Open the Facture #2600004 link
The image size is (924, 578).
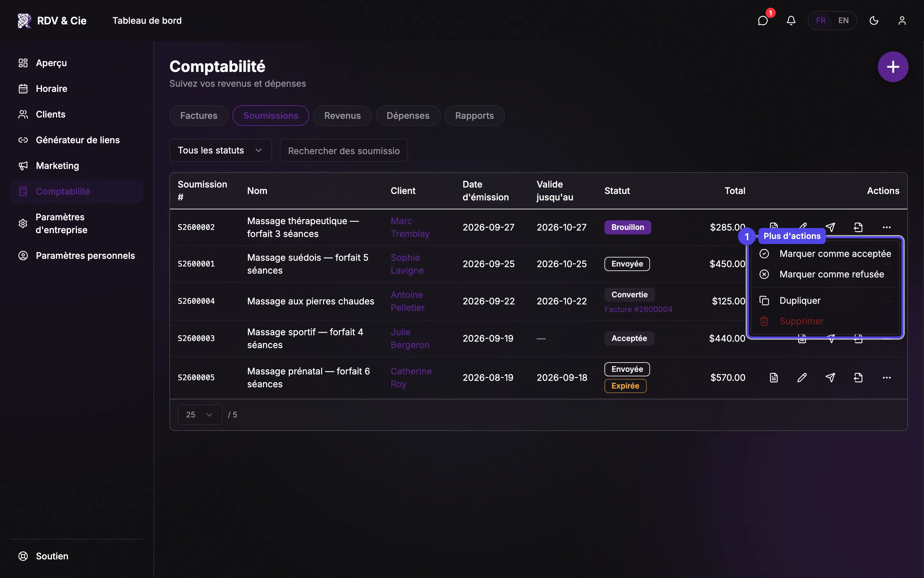pyautogui.click(x=638, y=309)
